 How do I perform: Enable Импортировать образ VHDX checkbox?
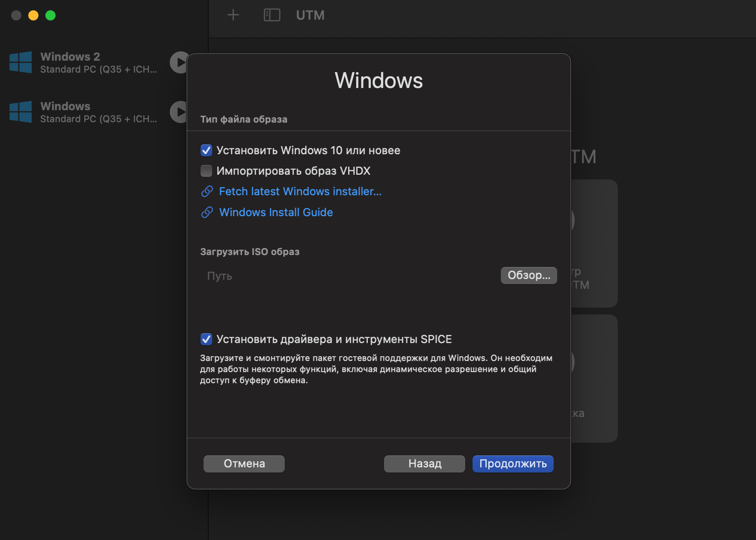(206, 171)
